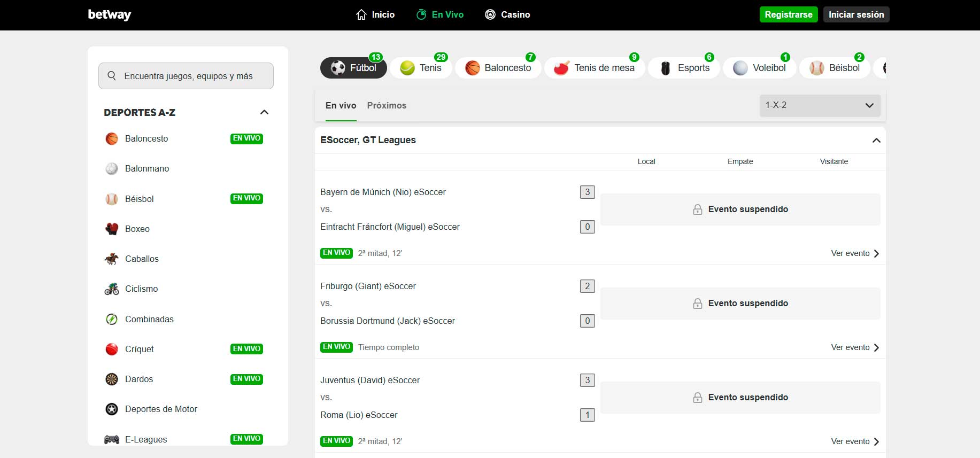Open the Casino page

507,14
